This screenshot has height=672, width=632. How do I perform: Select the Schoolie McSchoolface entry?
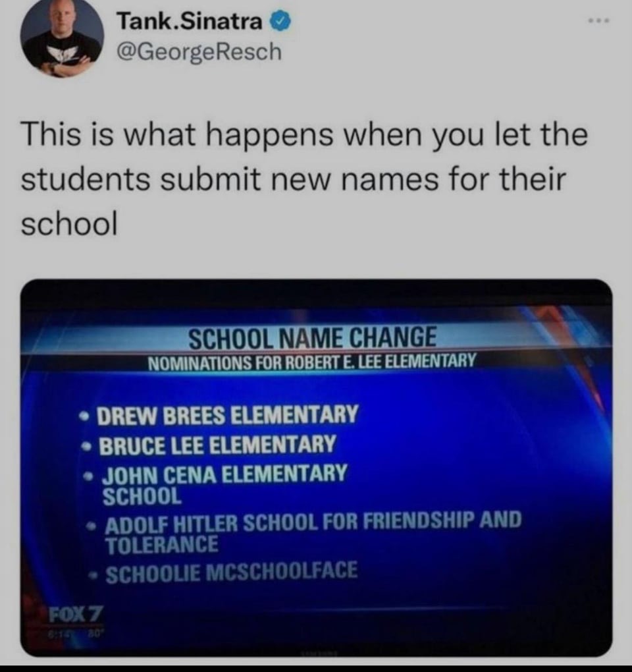(232, 572)
